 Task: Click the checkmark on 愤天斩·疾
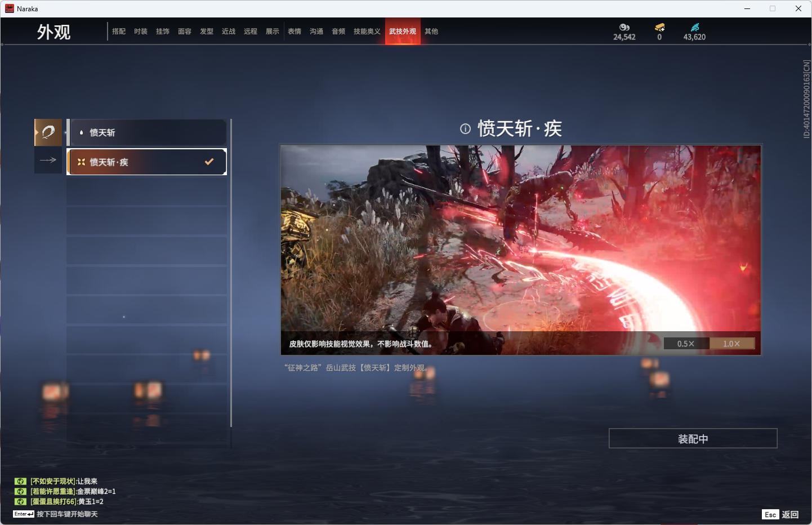click(209, 162)
